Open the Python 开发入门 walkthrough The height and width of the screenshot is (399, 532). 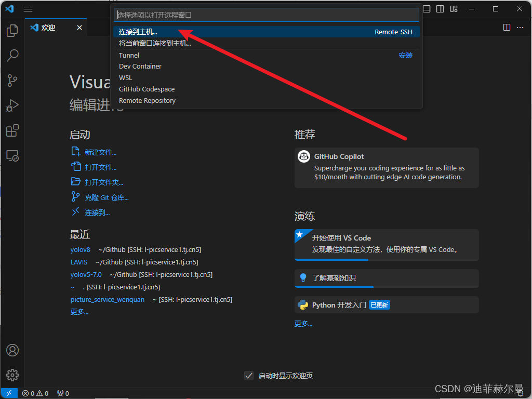click(387, 304)
